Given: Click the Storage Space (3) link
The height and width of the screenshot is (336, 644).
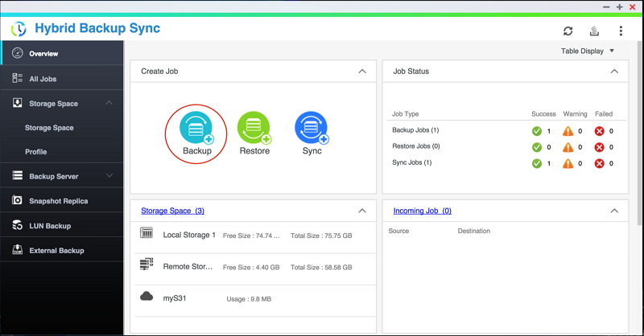Looking at the screenshot, I should click(172, 211).
